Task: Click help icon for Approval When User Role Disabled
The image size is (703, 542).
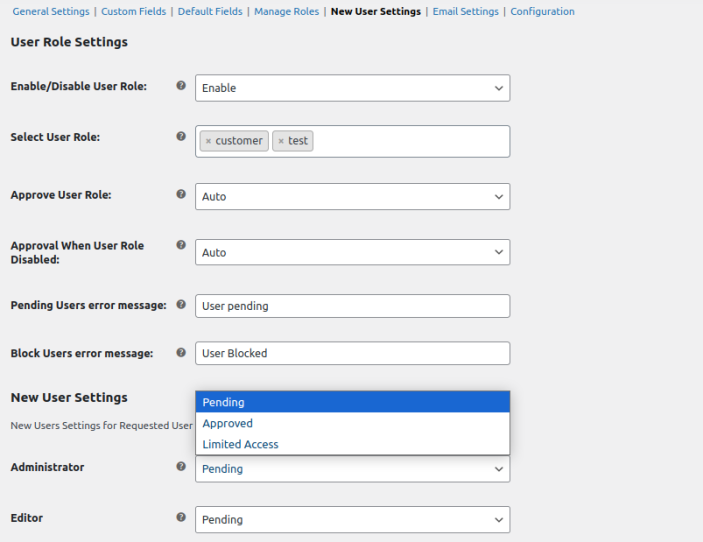Action: coord(181,244)
